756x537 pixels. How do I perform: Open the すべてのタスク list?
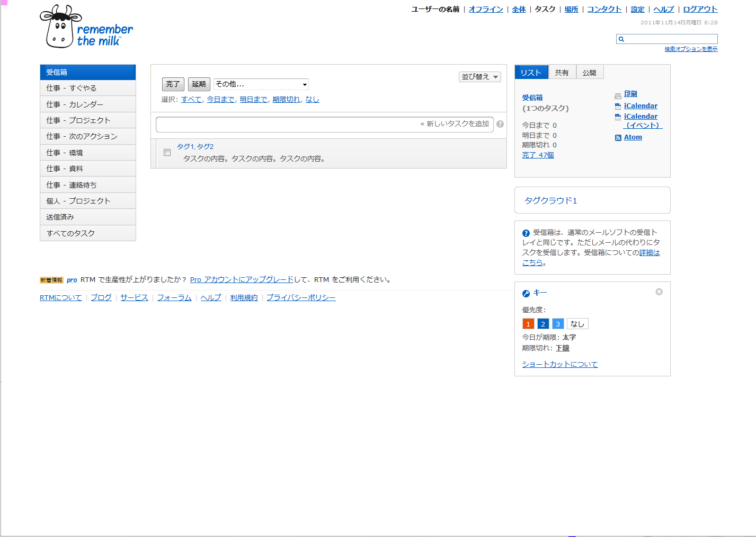[x=88, y=233]
